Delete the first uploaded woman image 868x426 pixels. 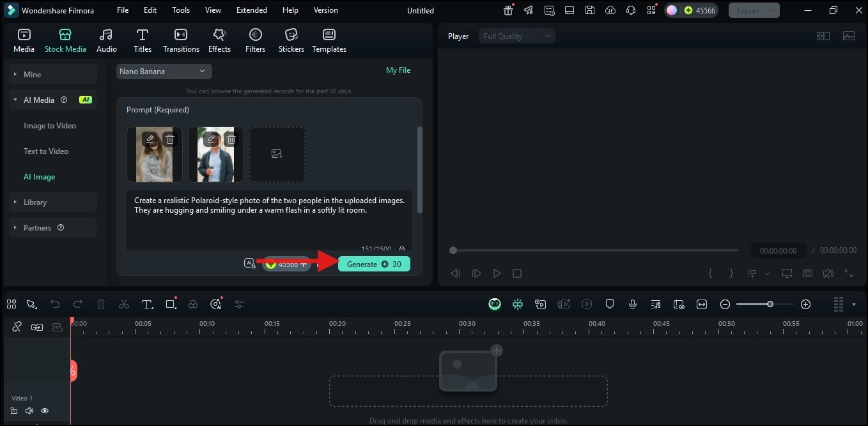point(169,139)
